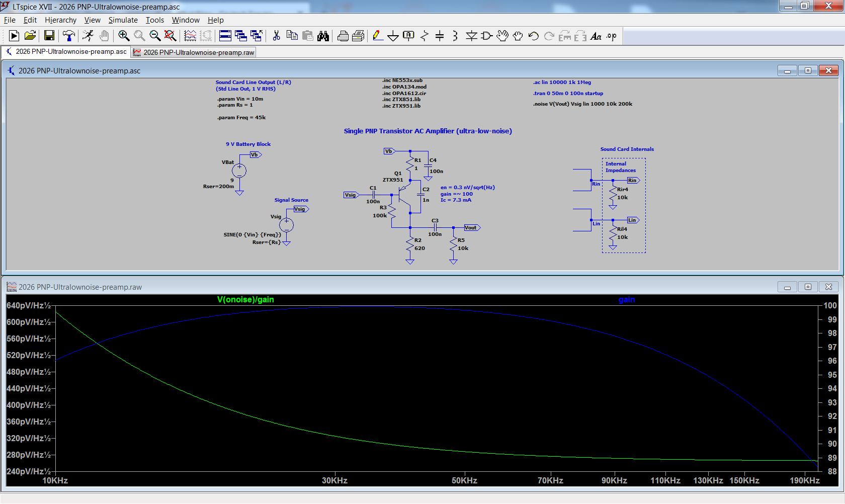Screen dimensions: 845x504
Task: Add a SPICE directive with .op icon
Action: coord(612,36)
